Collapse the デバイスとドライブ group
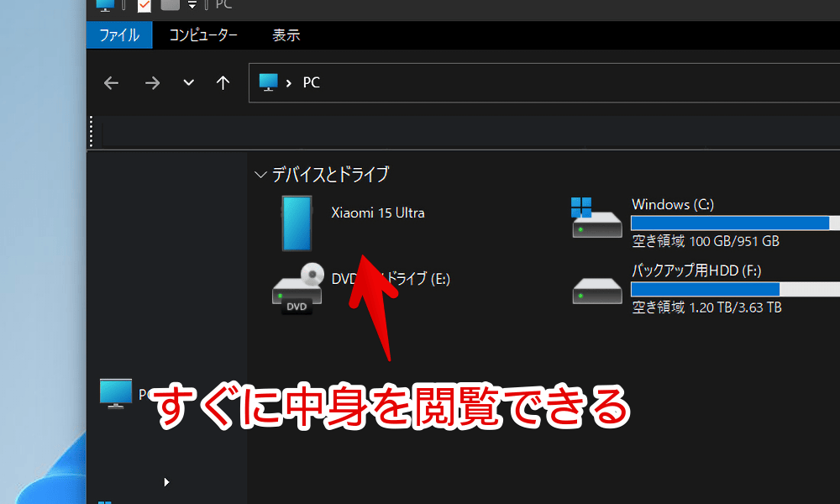The height and width of the screenshot is (504, 840). tap(260, 175)
